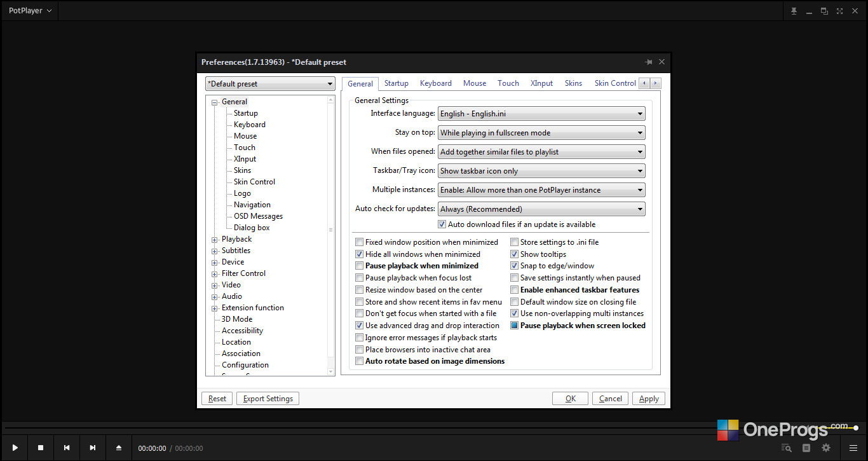Open Auto check for updates dropdown

coord(541,209)
